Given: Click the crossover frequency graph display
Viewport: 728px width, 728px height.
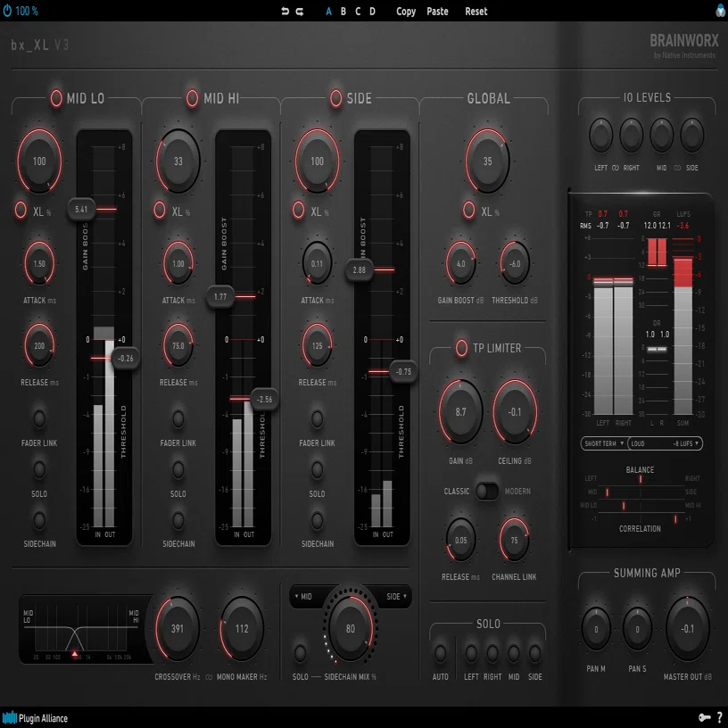Looking at the screenshot, I should (84, 629).
